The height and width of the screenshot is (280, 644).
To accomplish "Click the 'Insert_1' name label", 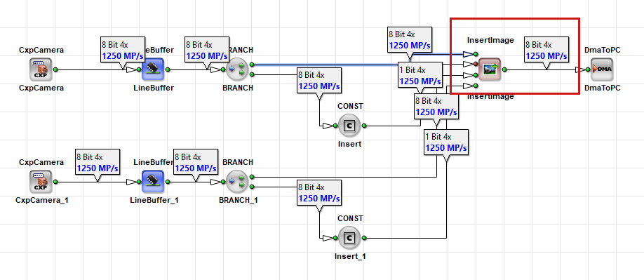I will [350, 257].
